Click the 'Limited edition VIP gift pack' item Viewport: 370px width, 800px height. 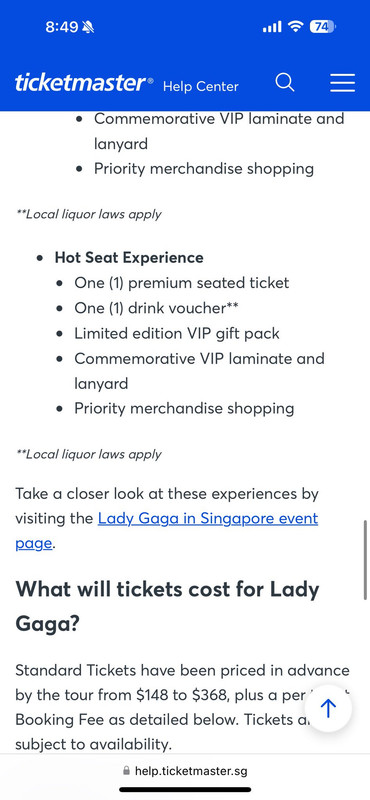(x=177, y=333)
